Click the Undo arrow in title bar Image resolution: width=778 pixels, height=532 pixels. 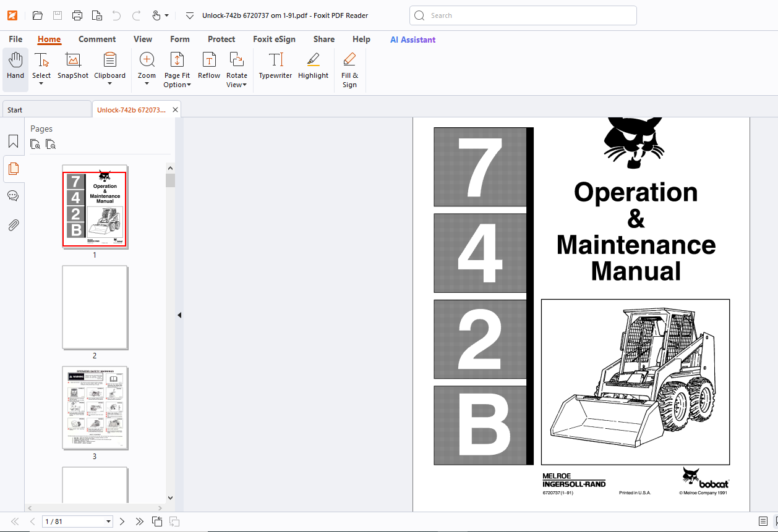click(116, 15)
